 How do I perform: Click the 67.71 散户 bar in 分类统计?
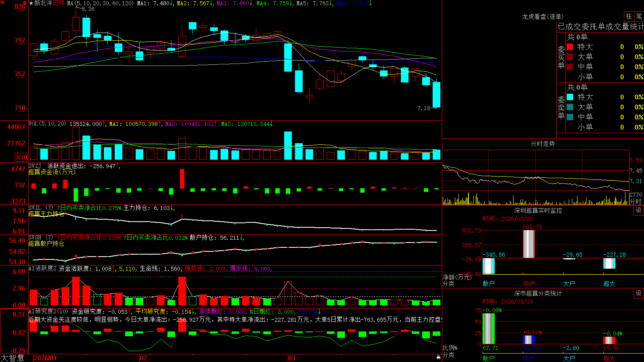(489, 329)
